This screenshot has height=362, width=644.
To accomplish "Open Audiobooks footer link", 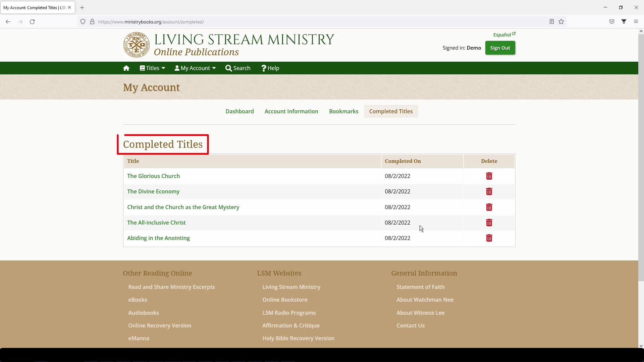I will click(x=143, y=313).
